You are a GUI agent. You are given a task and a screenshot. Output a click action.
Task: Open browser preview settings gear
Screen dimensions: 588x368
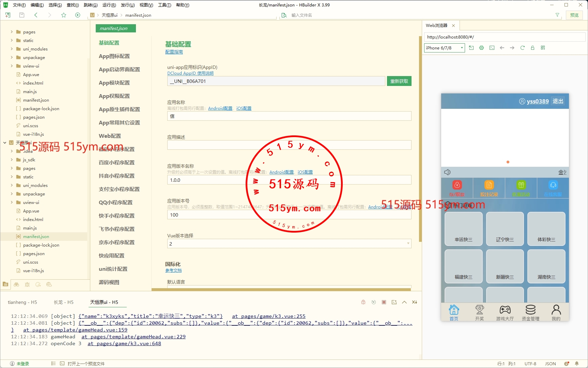pyautogui.click(x=481, y=48)
